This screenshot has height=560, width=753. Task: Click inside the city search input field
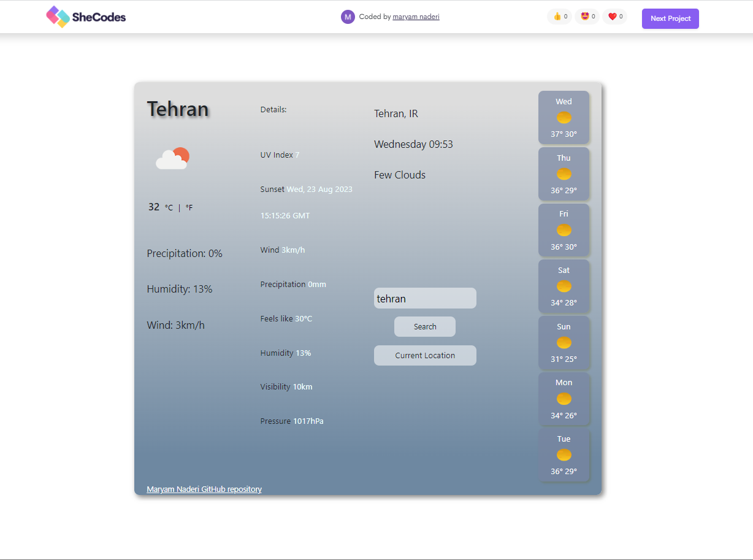[x=425, y=298]
